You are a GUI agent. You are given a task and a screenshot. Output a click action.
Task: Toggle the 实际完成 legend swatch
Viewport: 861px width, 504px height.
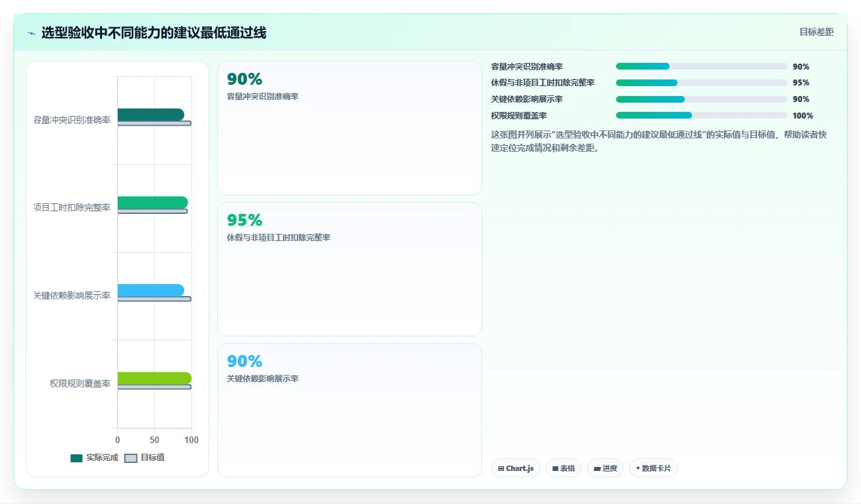tap(76, 458)
